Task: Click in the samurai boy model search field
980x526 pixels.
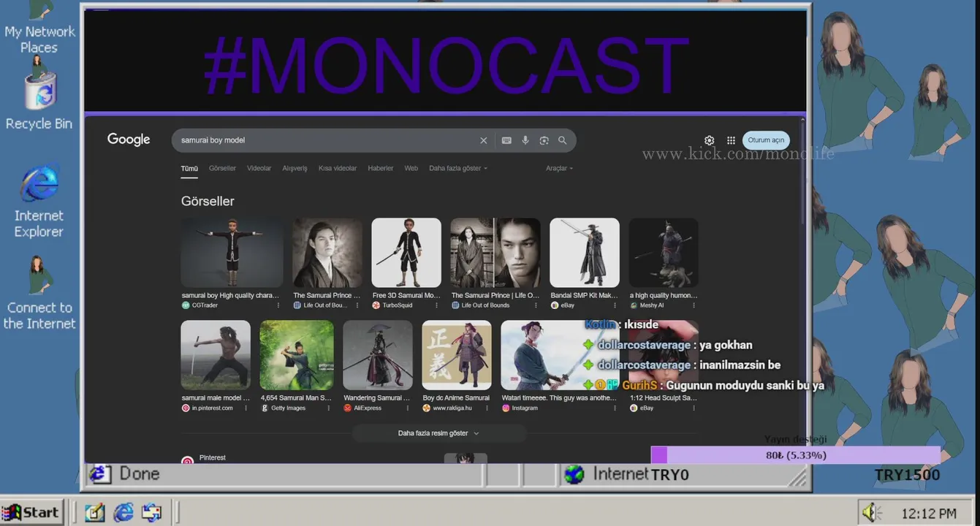Action: point(325,140)
